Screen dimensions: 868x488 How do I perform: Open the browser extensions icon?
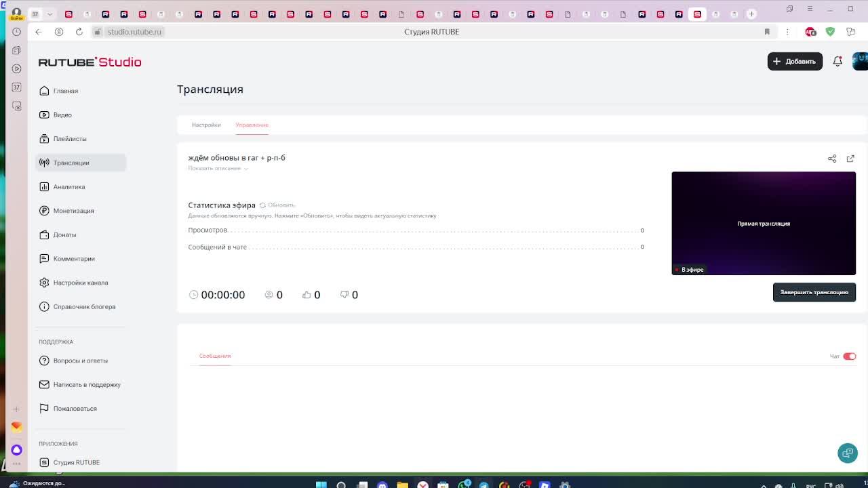tap(851, 32)
